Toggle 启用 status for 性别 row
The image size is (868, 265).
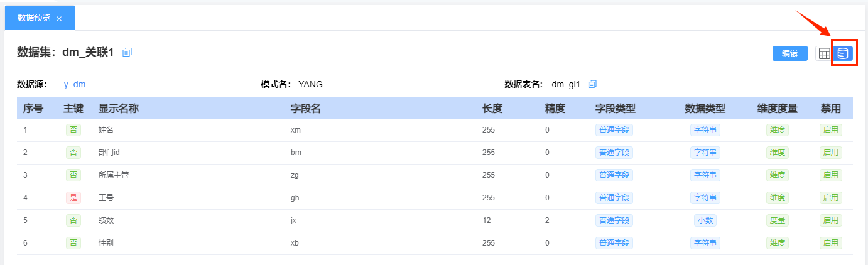point(830,243)
